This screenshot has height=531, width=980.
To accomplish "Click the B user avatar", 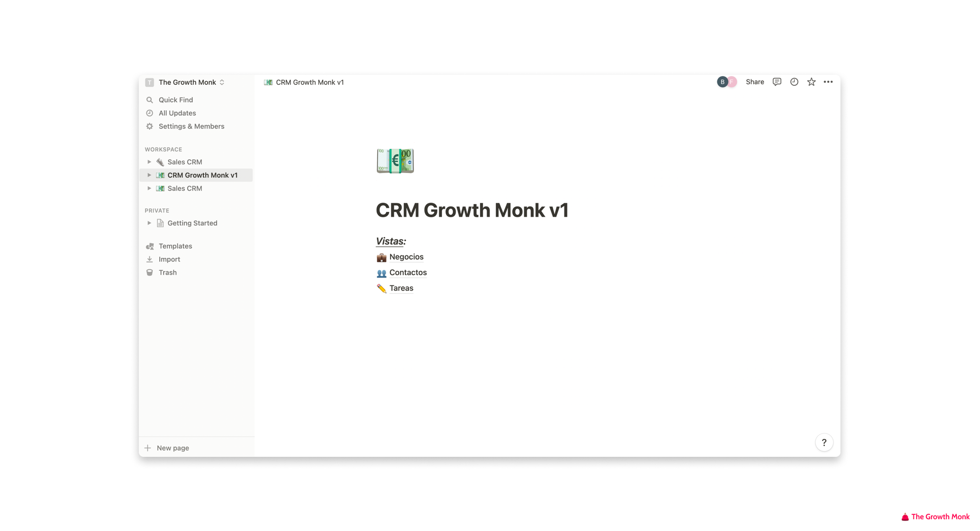I will point(722,82).
